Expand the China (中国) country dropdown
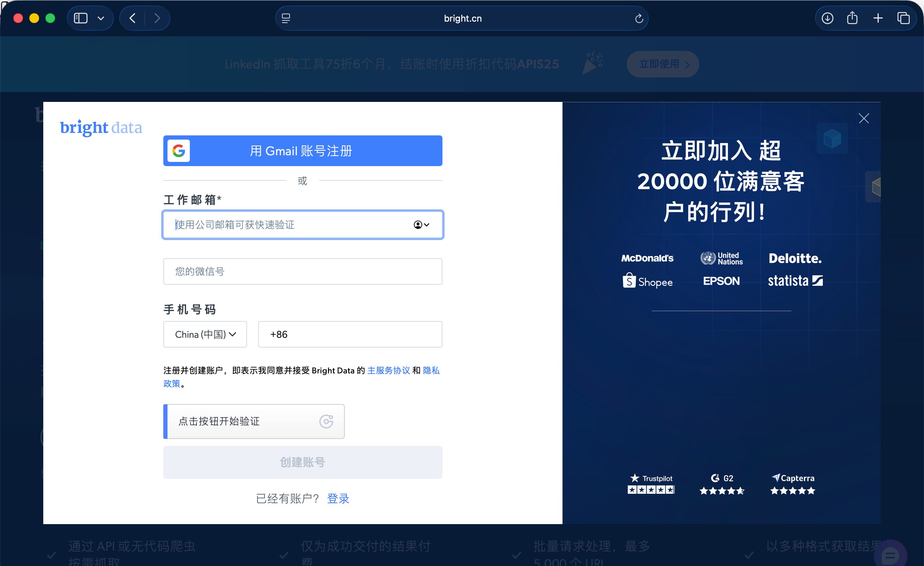The height and width of the screenshot is (566, 924). pyautogui.click(x=205, y=334)
